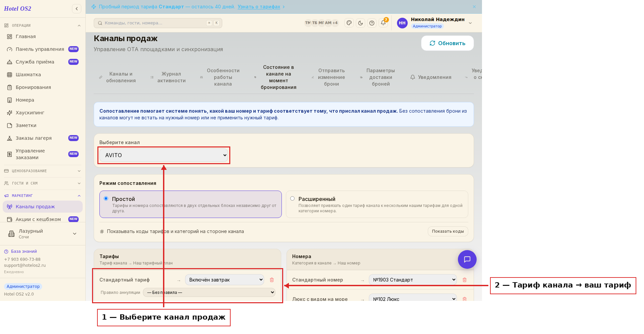The image size is (644, 334).
Task: Open Служба приёма section
Action: tap(43, 62)
